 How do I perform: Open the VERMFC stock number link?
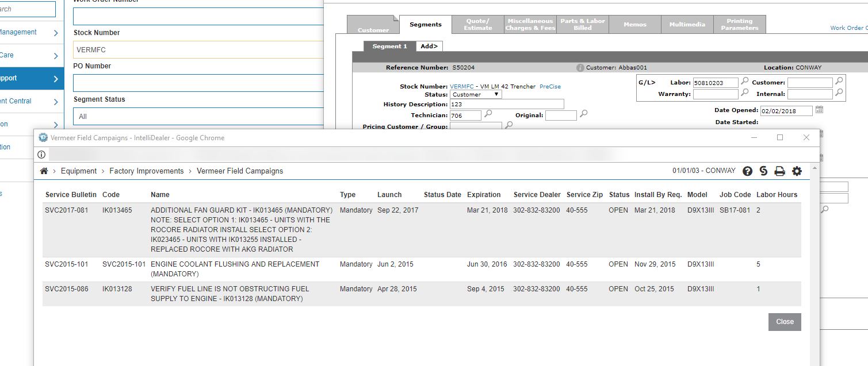pyautogui.click(x=461, y=87)
